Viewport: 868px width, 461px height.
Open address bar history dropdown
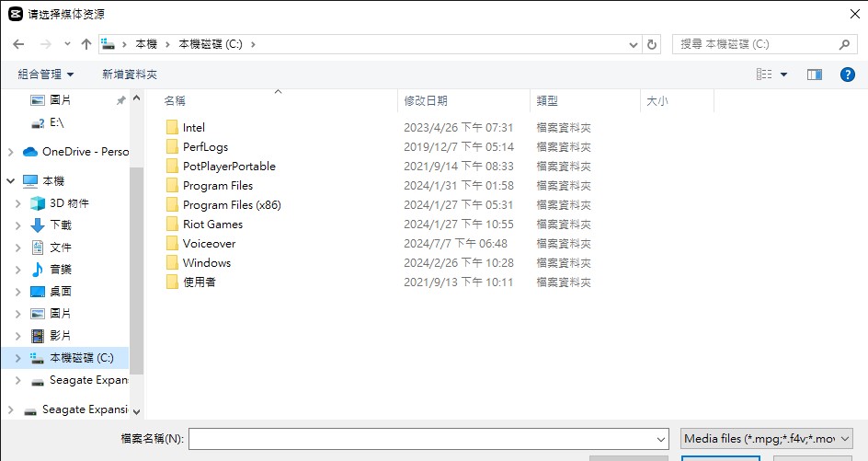[634, 44]
